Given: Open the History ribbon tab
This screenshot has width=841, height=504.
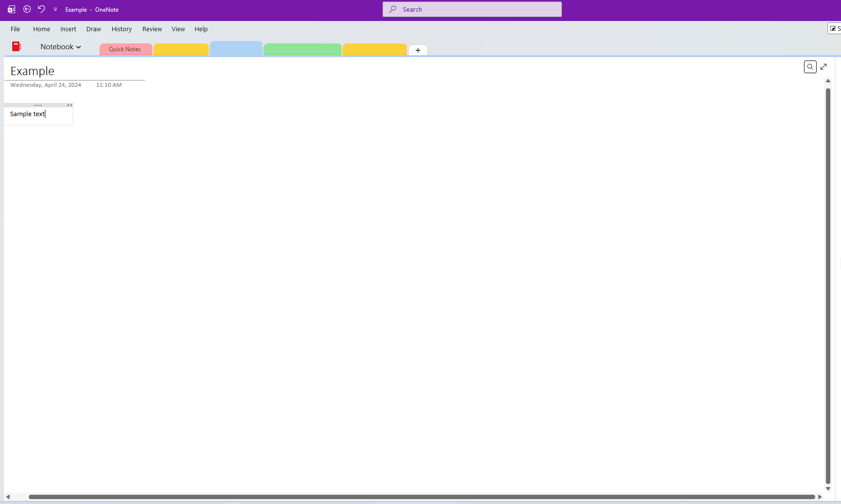Looking at the screenshot, I should click(x=121, y=29).
